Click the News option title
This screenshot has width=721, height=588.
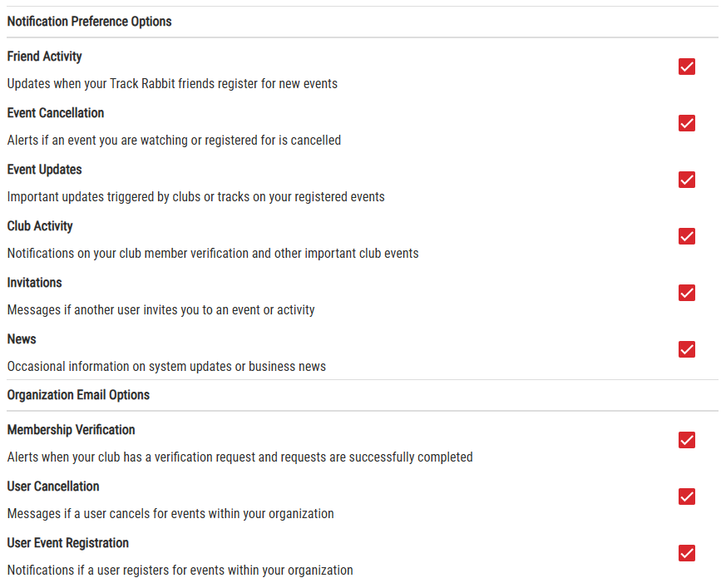tap(22, 339)
